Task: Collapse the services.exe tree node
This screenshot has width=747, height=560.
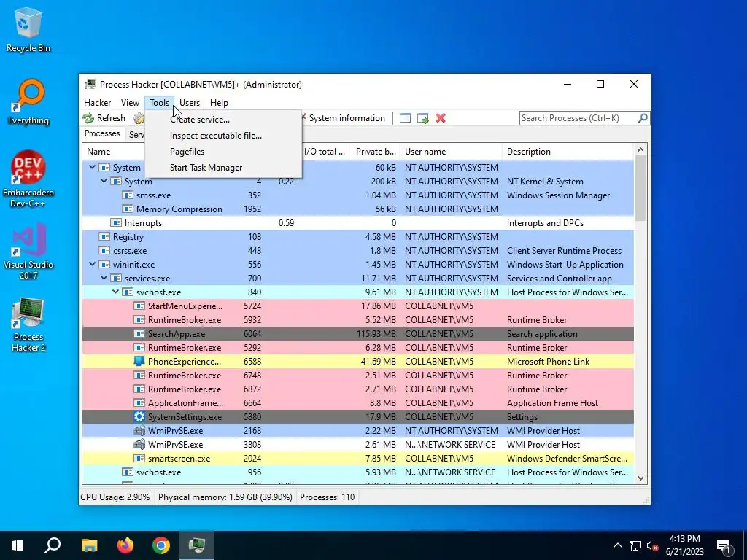Action: (x=104, y=278)
